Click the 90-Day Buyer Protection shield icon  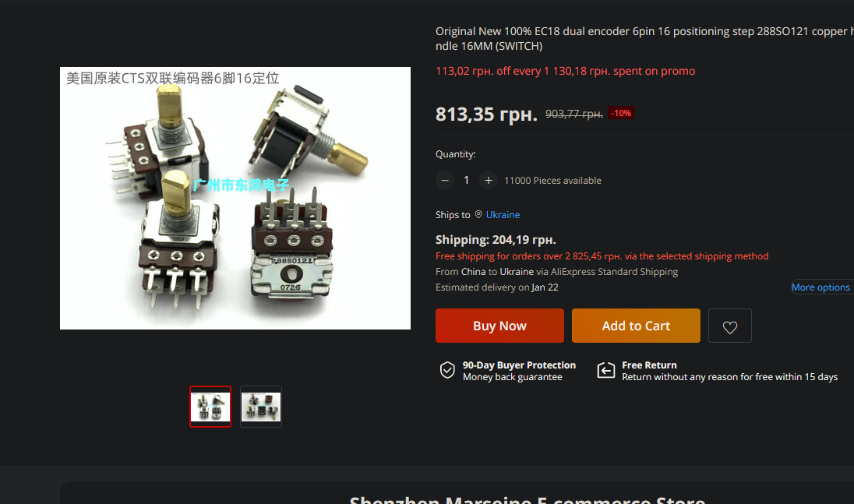(x=447, y=371)
